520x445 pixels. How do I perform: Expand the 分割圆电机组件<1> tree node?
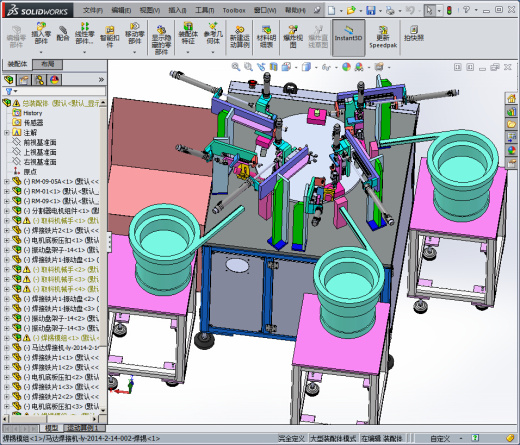[x=6, y=211]
